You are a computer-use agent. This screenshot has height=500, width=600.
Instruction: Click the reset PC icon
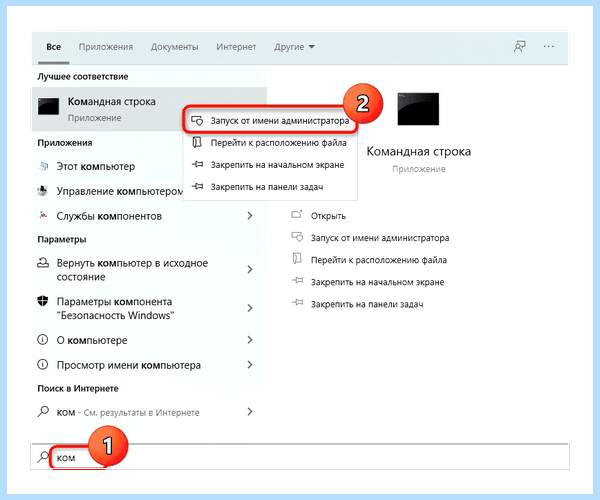[43, 262]
